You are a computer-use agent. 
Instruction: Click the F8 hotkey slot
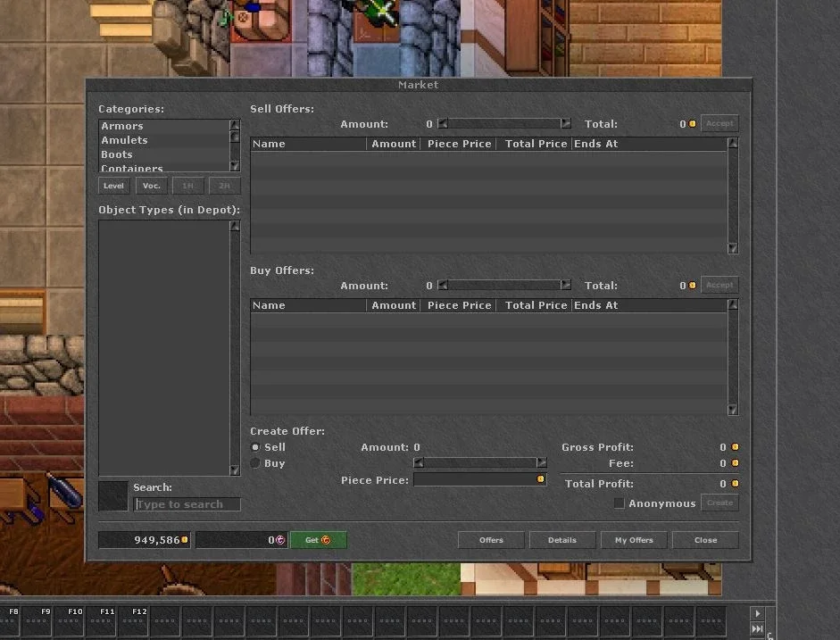point(11,620)
